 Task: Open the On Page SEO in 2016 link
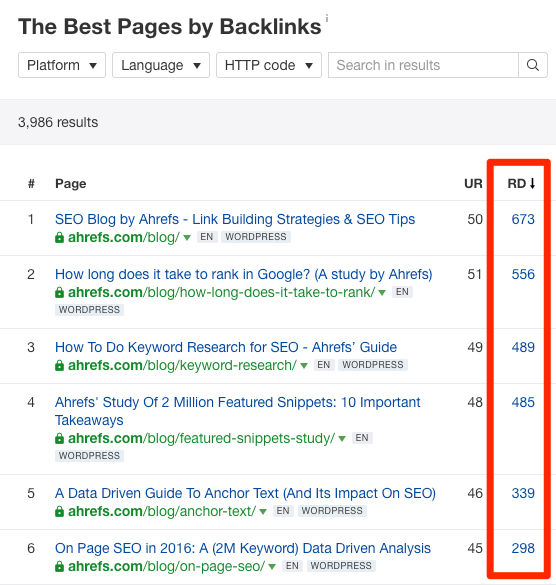point(243,548)
